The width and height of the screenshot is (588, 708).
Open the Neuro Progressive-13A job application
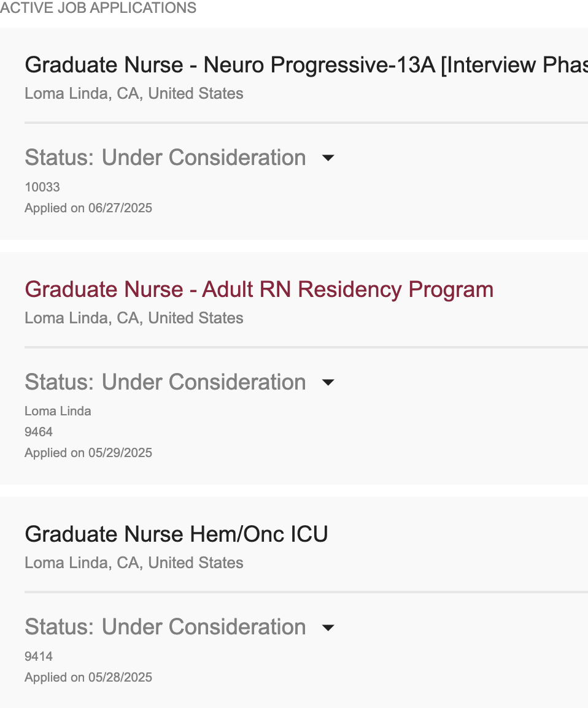click(306, 65)
